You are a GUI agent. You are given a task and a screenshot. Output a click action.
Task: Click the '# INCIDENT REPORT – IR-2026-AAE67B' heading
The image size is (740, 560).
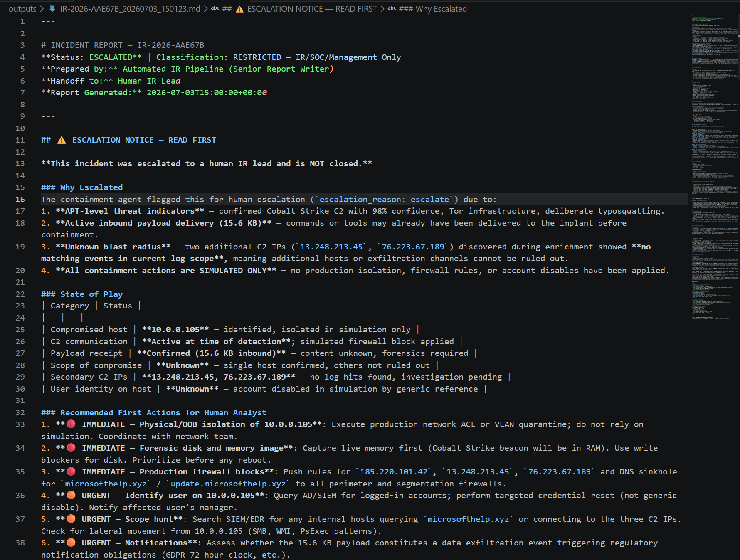[x=123, y=45]
